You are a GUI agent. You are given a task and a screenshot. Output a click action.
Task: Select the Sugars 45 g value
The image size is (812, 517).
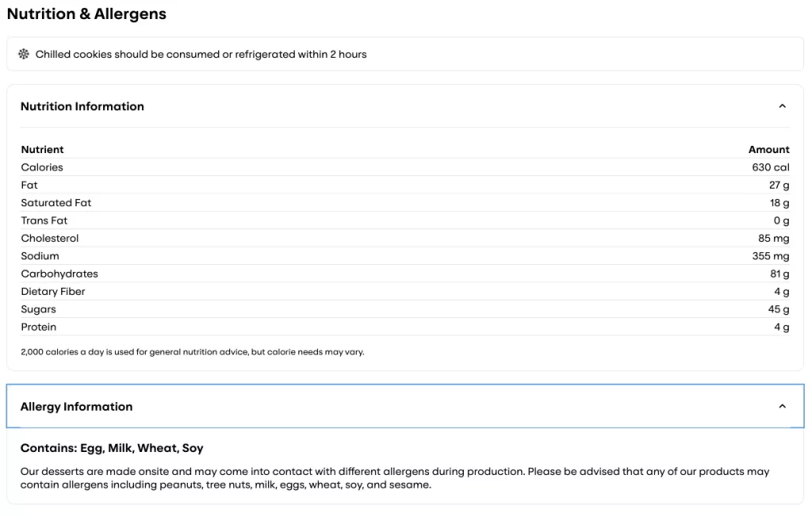[x=779, y=309]
